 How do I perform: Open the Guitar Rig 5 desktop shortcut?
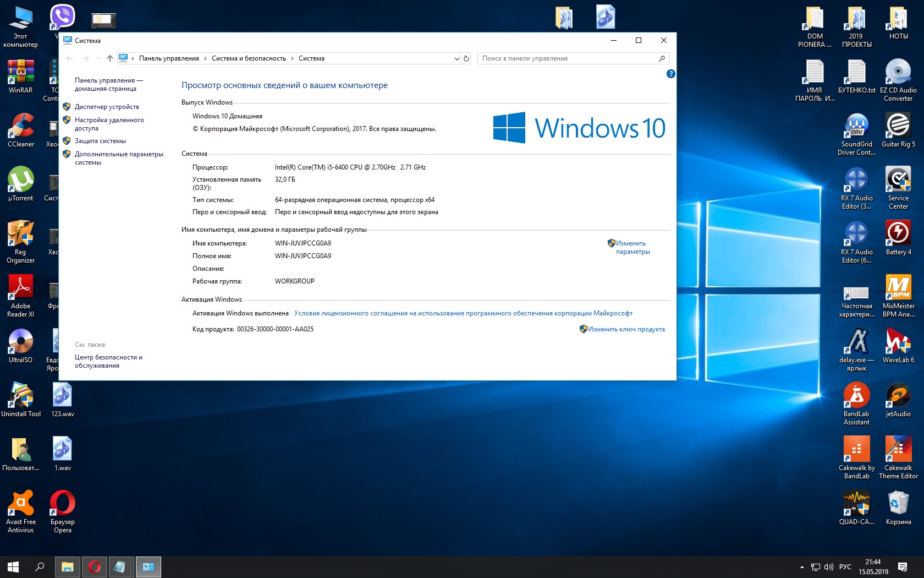pyautogui.click(x=898, y=130)
